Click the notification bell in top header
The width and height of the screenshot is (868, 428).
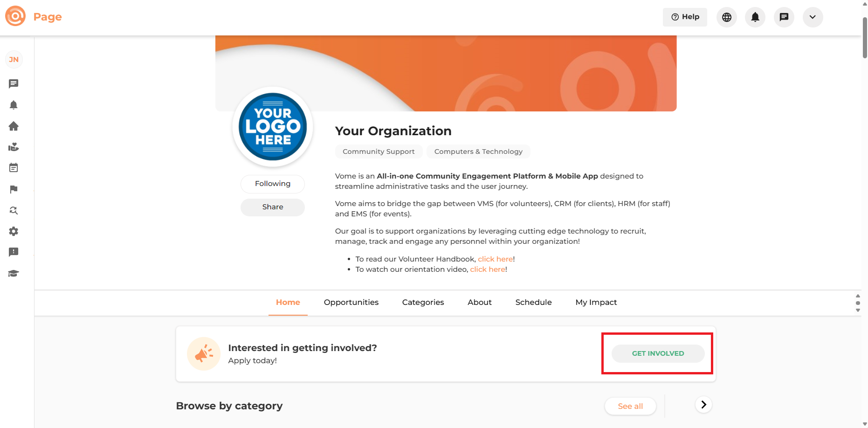[755, 17]
